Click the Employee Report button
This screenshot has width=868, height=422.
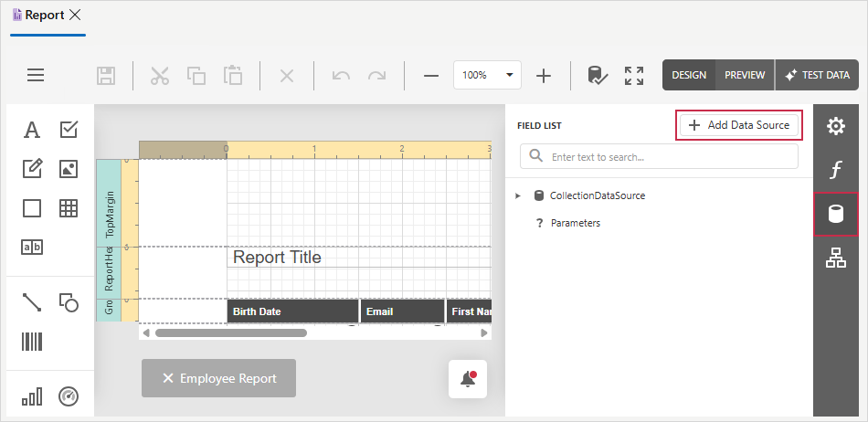pos(218,378)
